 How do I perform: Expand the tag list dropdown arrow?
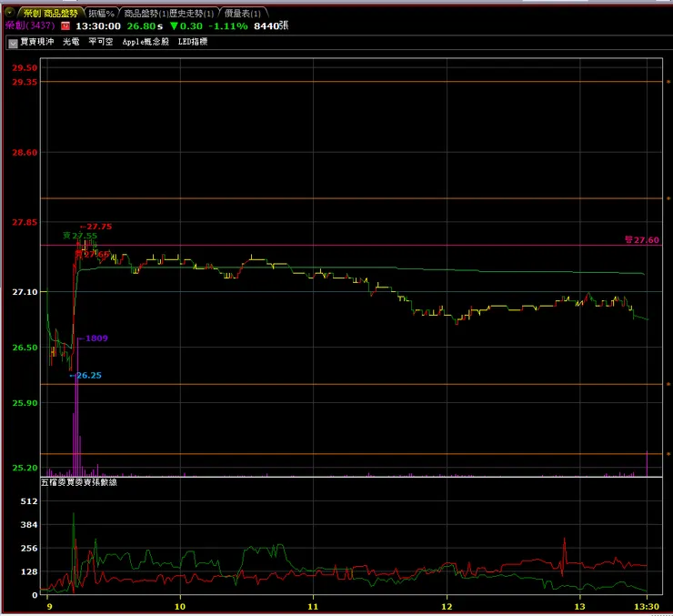(13, 43)
